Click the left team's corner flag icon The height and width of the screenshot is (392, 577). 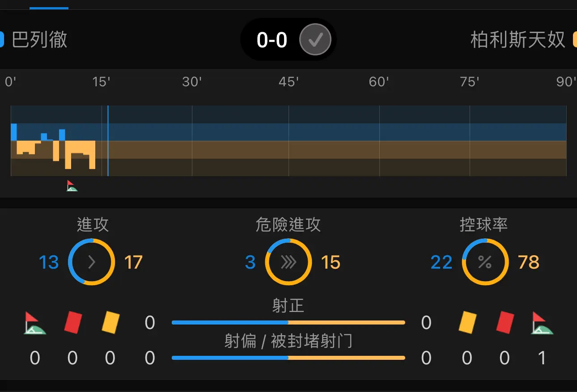[x=35, y=323]
